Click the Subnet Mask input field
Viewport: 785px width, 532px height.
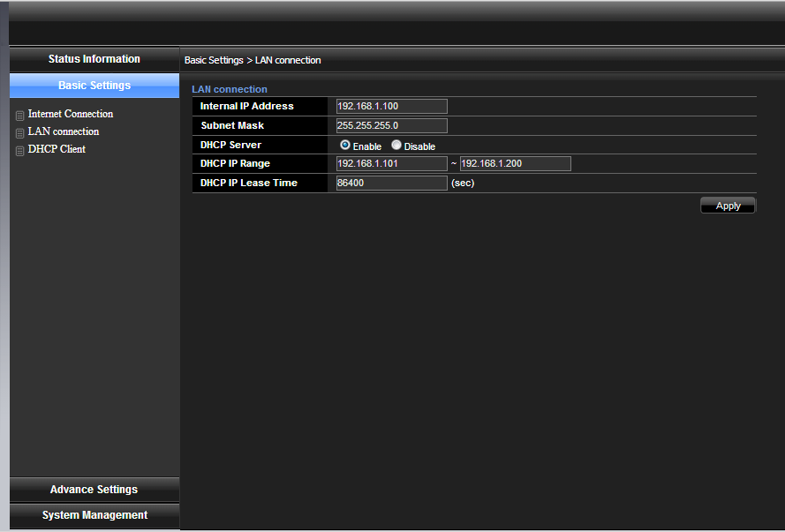click(392, 125)
